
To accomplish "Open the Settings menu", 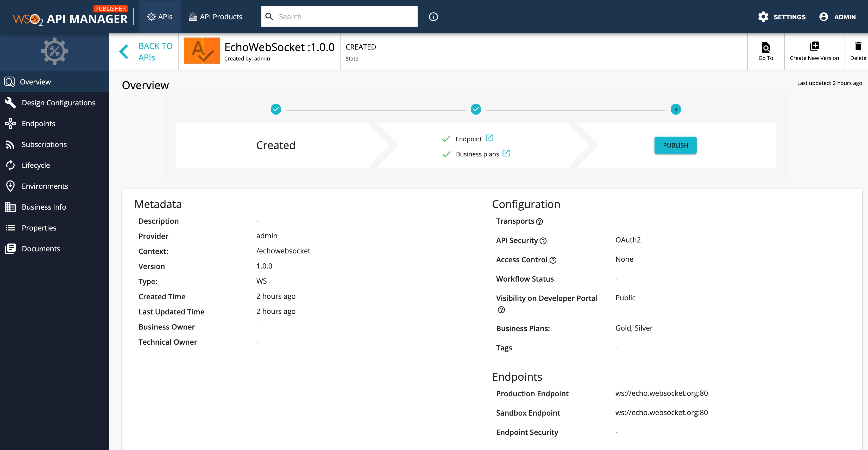I will (782, 17).
